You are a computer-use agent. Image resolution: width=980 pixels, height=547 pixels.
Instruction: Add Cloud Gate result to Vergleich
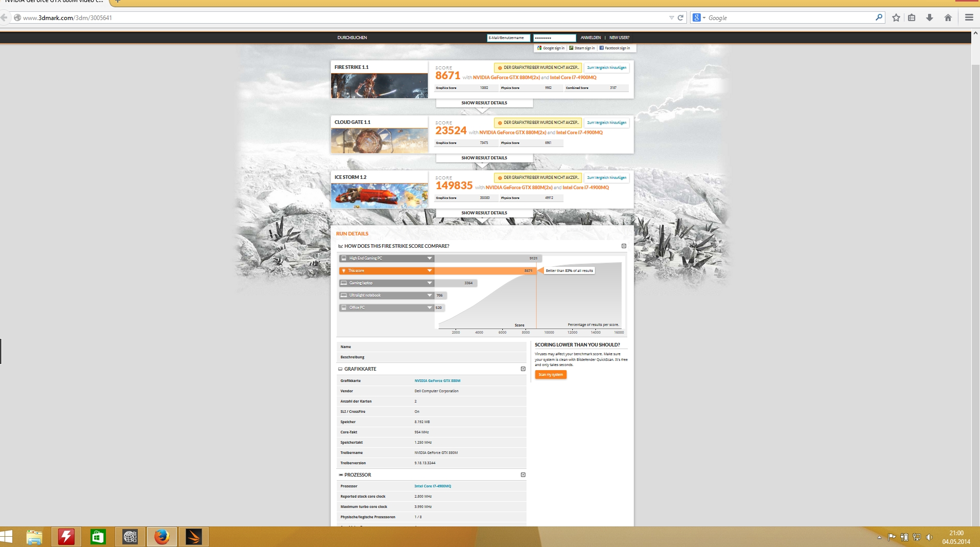point(607,123)
